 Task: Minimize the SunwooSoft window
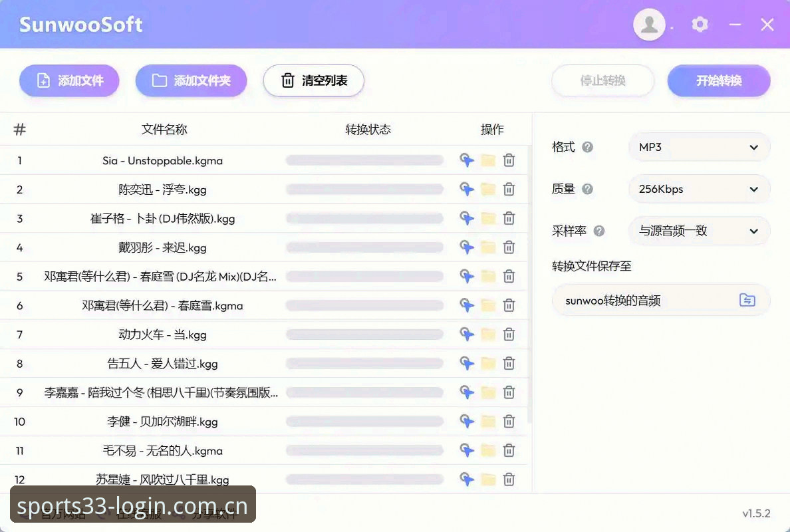(735, 24)
